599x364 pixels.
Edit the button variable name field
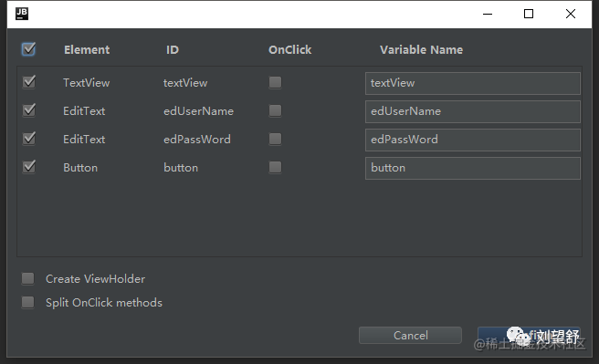pos(473,168)
